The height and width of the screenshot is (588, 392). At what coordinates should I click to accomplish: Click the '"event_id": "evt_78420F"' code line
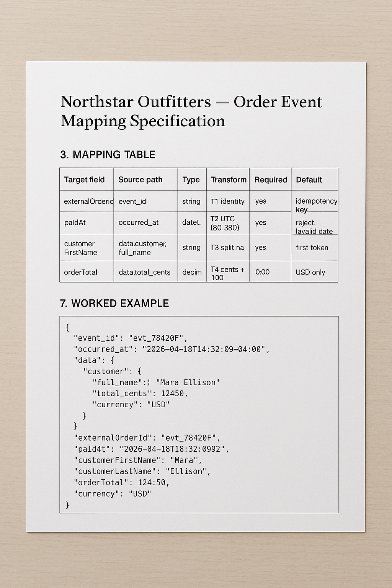tap(131, 338)
